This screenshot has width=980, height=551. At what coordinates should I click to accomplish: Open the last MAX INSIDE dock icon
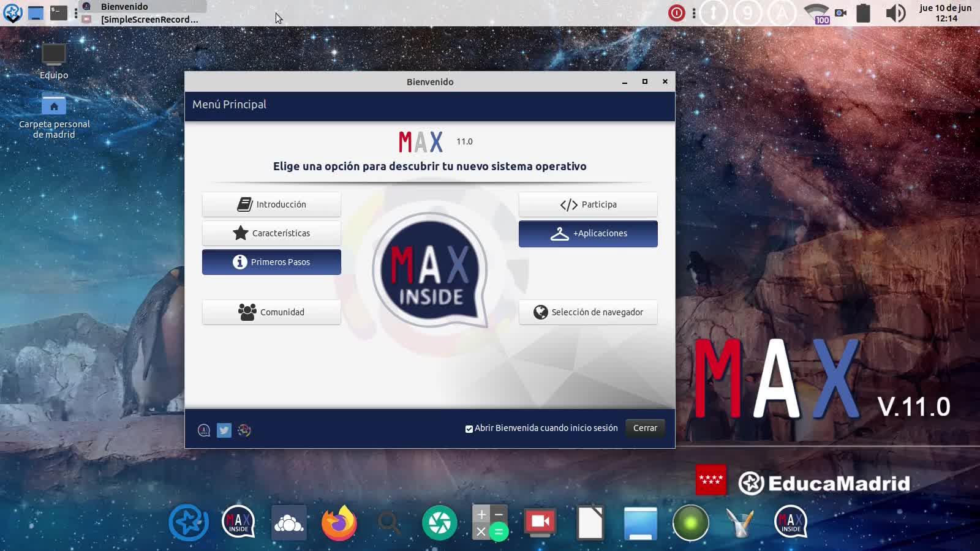tap(791, 522)
